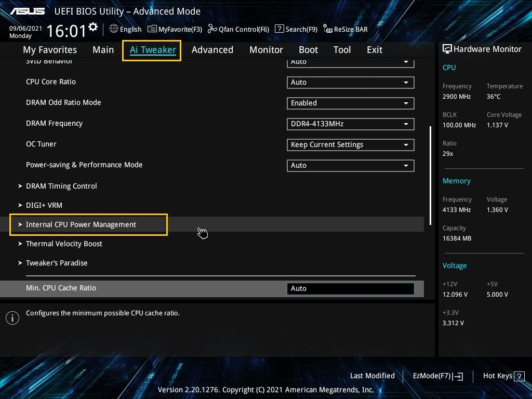Click the 3.312 V reading
Viewport: 532px width, 399px height.
453,323
